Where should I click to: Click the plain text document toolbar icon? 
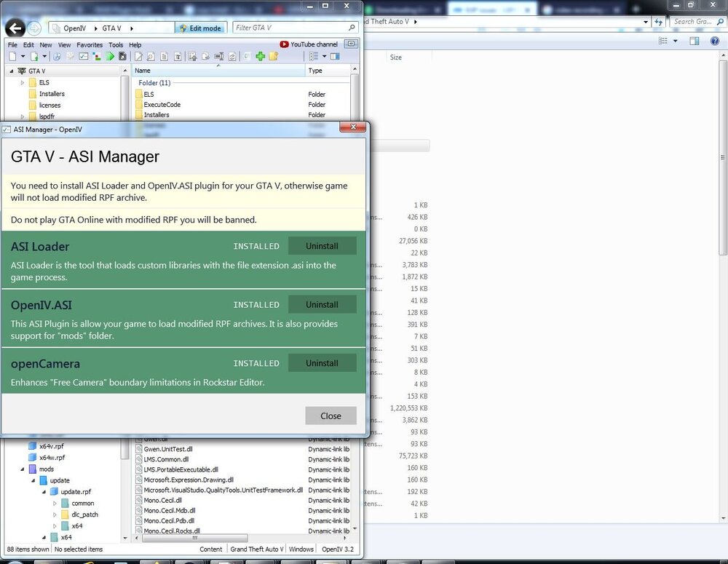pyautogui.click(x=164, y=56)
